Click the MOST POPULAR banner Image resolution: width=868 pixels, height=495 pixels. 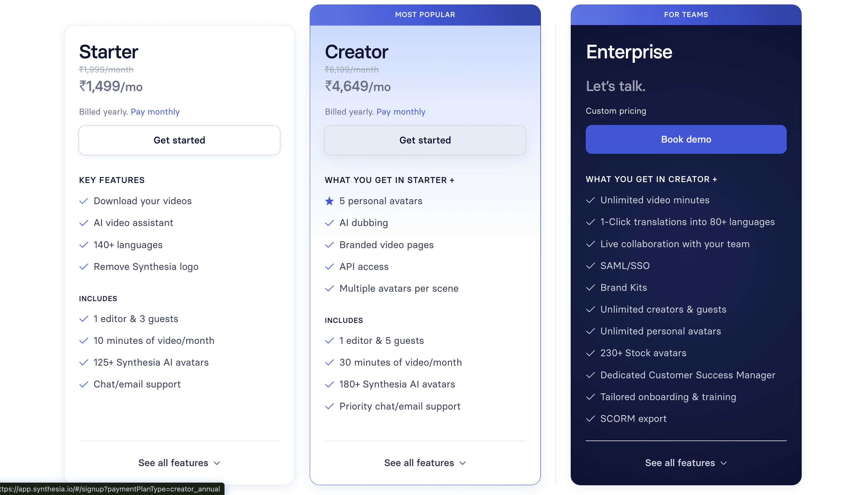pyautogui.click(x=425, y=15)
